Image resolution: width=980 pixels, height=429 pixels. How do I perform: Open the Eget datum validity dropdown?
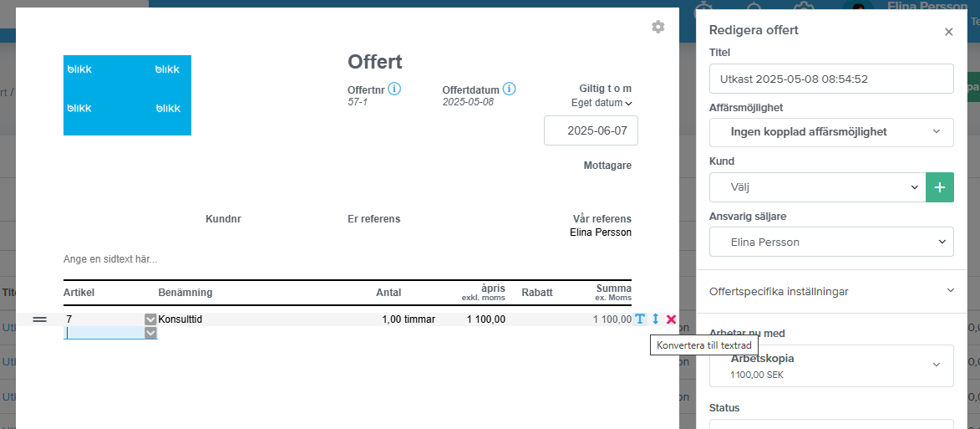tap(602, 103)
